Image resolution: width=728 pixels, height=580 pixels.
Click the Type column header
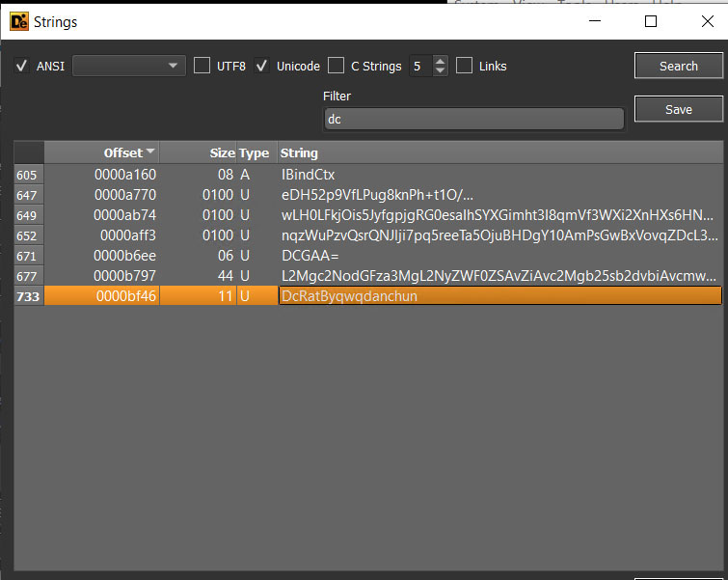pyautogui.click(x=255, y=152)
